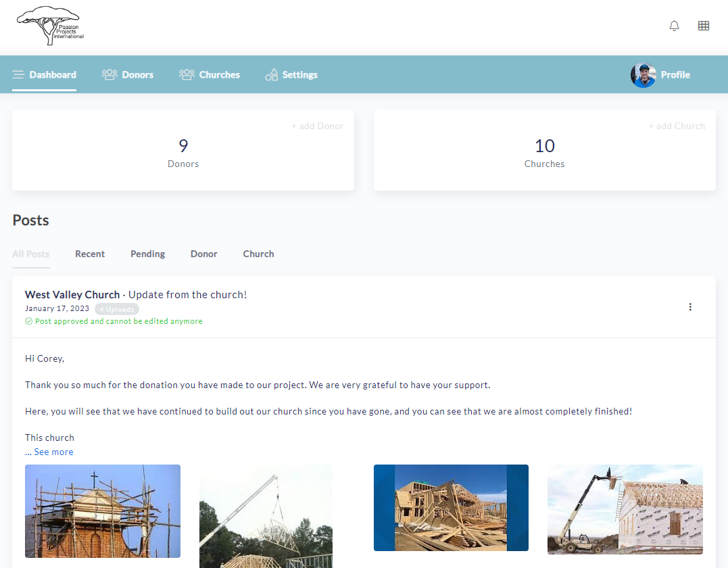View the telehandler house construction photo
Image resolution: width=728 pixels, height=568 pixels.
pos(625,508)
